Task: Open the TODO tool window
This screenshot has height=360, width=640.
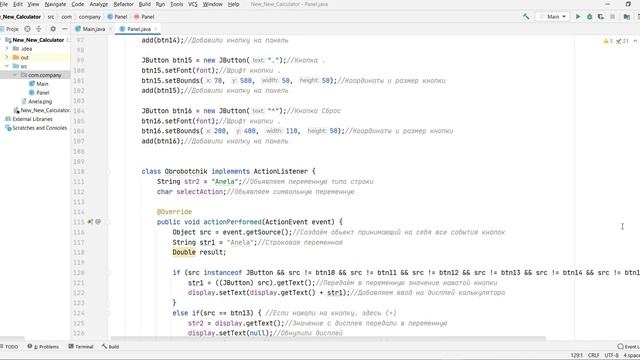Action: [x=10, y=347]
